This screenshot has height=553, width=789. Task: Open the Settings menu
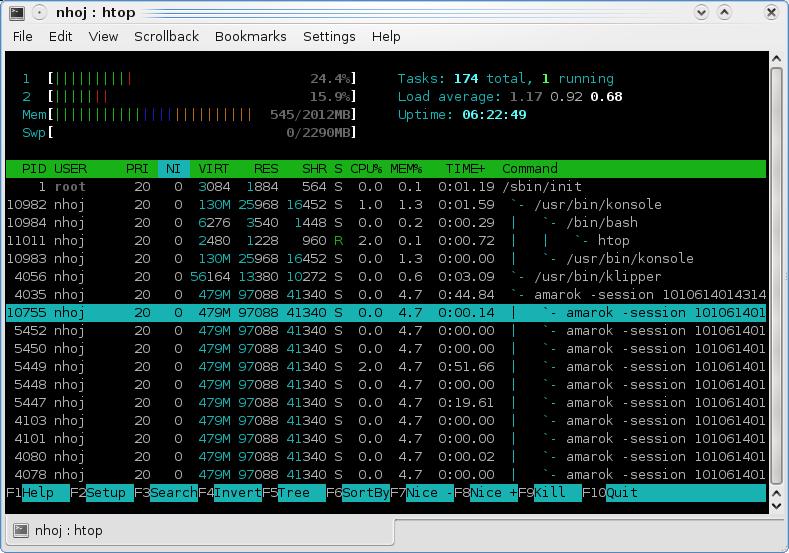(x=329, y=36)
